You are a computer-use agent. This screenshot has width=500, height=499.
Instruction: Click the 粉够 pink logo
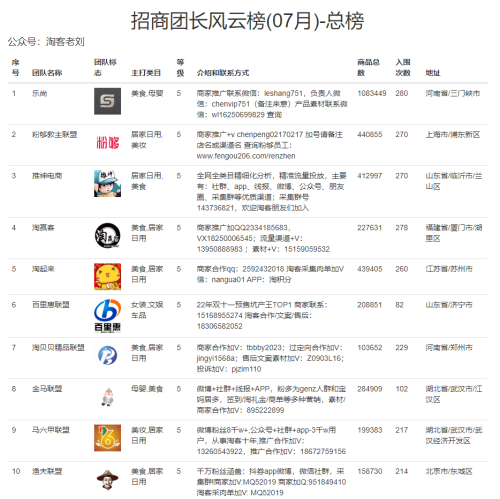[107, 142]
